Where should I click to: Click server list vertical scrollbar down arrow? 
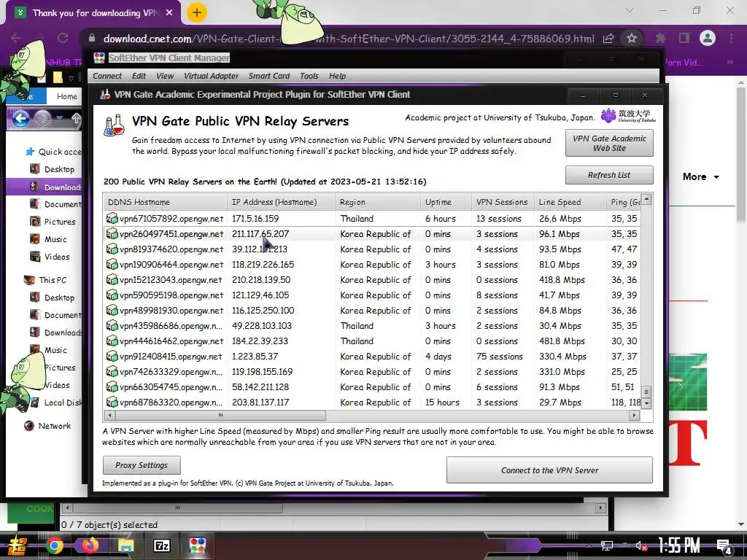pos(646,403)
